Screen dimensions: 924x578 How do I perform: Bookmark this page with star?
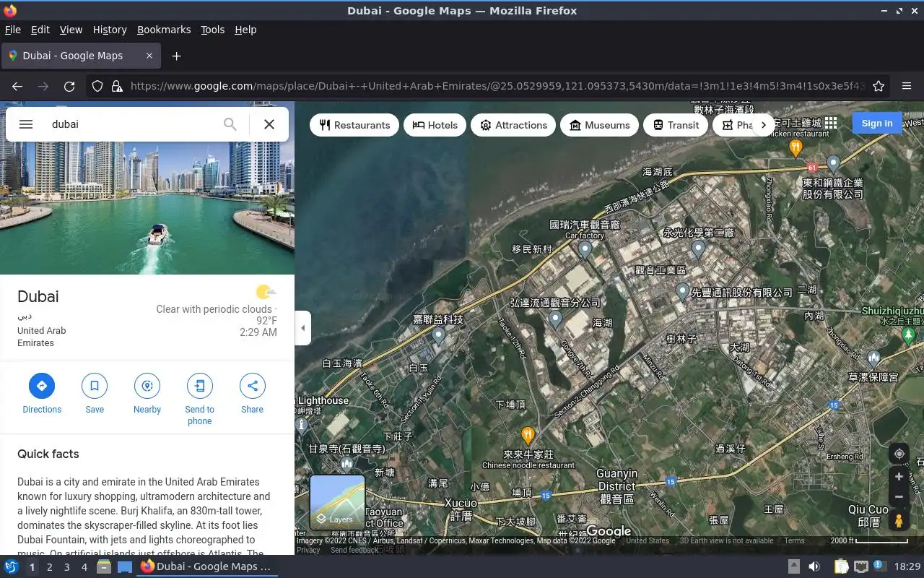(879, 86)
